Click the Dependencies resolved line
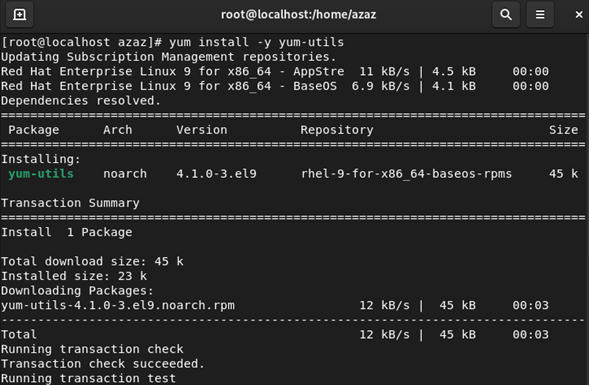This screenshot has width=590, height=386. (81, 101)
